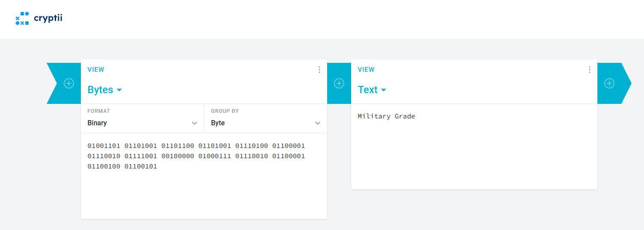This screenshot has height=230, width=644.
Task: Add a brick before the Bytes view
Action: [x=69, y=83]
